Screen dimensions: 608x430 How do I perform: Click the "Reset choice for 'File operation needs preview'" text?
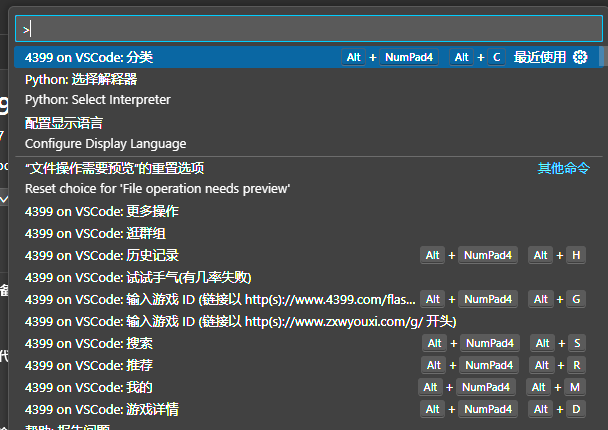pos(157,189)
